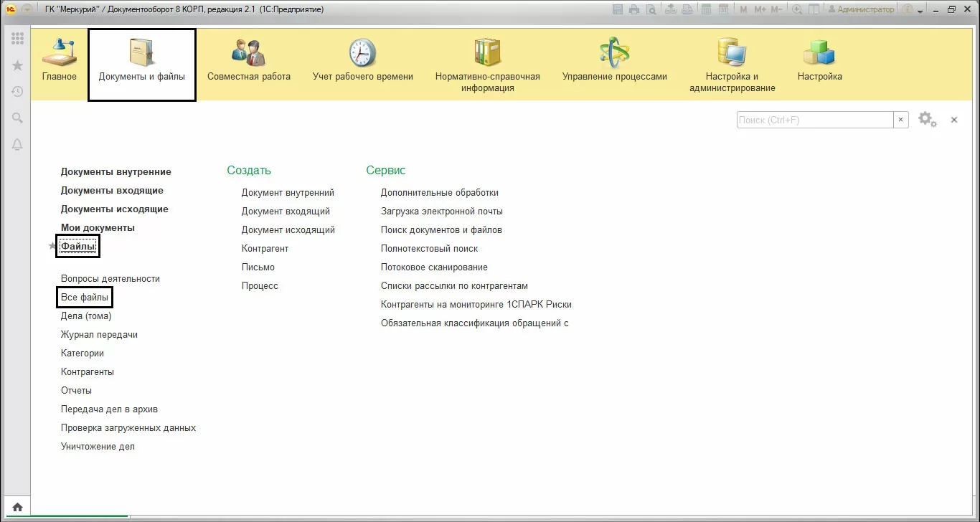Create a new Письмо
The width and height of the screenshot is (980, 522).
tap(258, 267)
